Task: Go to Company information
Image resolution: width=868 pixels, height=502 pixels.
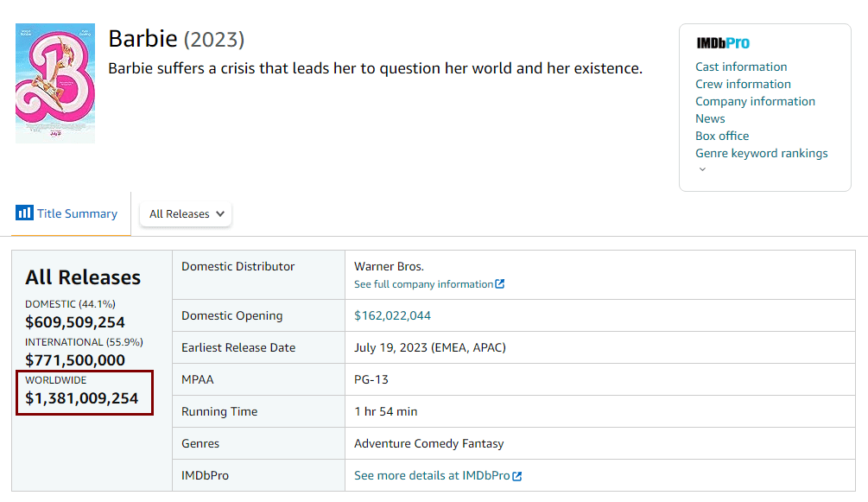Action: click(755, 101)
